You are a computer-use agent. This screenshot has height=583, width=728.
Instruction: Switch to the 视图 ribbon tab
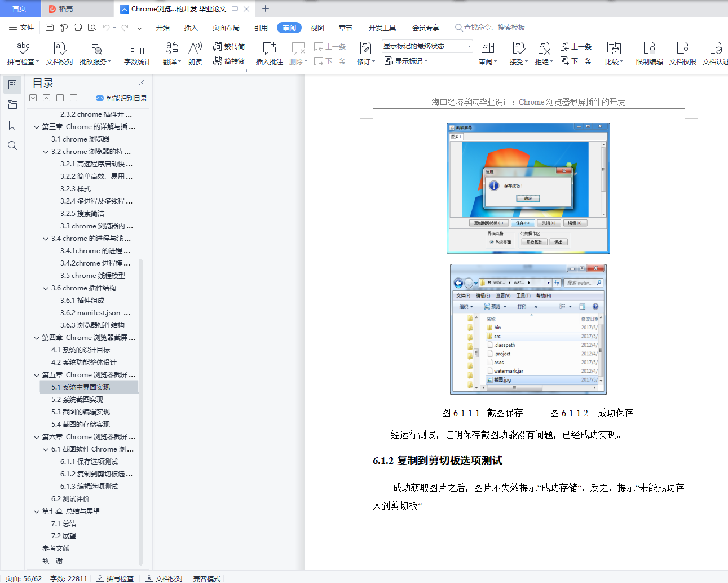pos(317,28)
